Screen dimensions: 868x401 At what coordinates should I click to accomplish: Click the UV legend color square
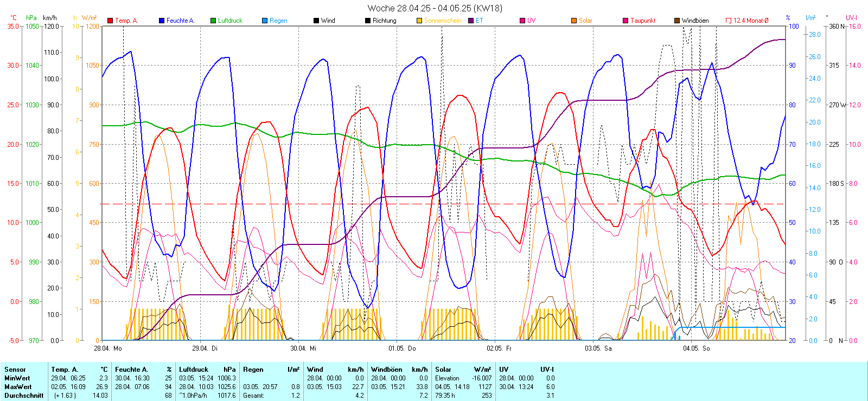(x=522, y=21)
